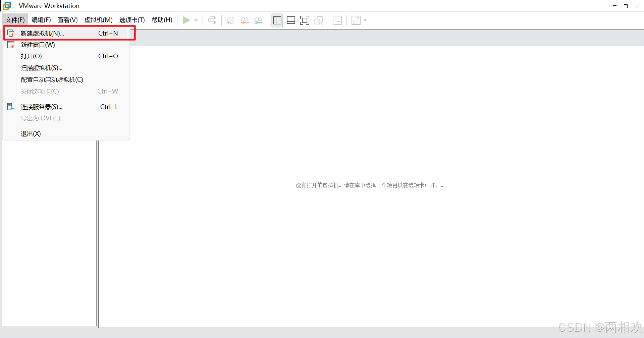Image resolution: width=644 pixels, height=338 pixels.
Task: Click the connect server icon in menu
Action: click(x=10, y=107)
